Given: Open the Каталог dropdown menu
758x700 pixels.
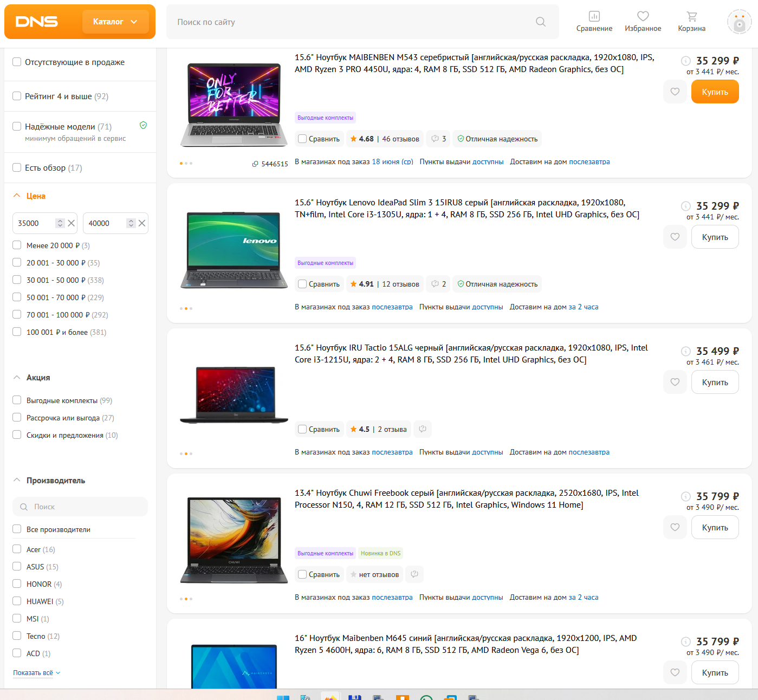Looking at the screenshot, I should pos(115,22).
